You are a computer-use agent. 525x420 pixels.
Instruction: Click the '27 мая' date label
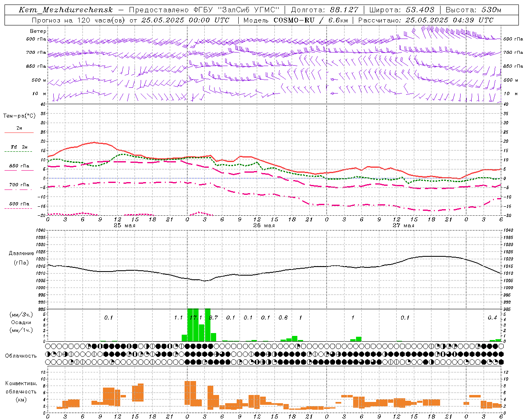point(403,226)
